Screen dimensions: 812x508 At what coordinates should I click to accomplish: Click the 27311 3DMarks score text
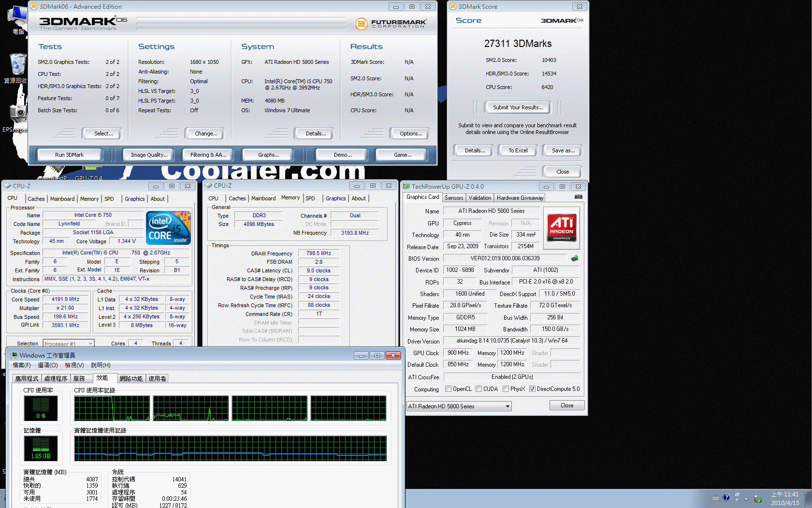(518, 44)
